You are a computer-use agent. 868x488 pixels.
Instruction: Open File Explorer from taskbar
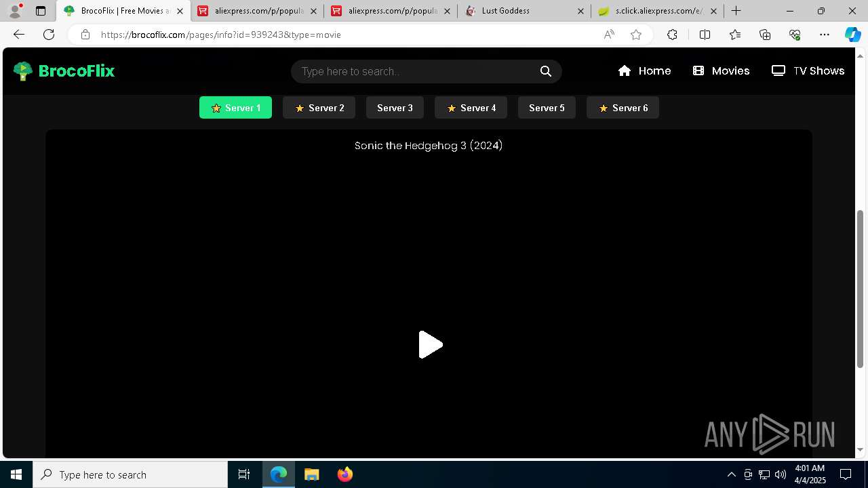tap(311, 474)
